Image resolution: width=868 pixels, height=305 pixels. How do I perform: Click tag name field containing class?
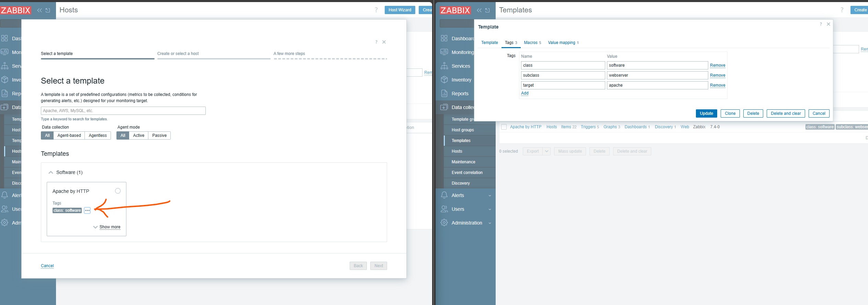[x=563, y=65]
